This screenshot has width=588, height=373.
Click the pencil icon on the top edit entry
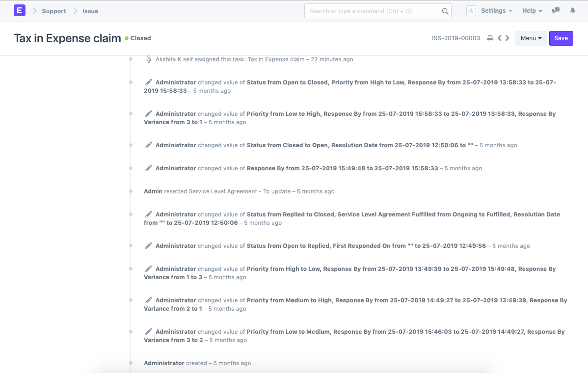click(x=149, y=82)
